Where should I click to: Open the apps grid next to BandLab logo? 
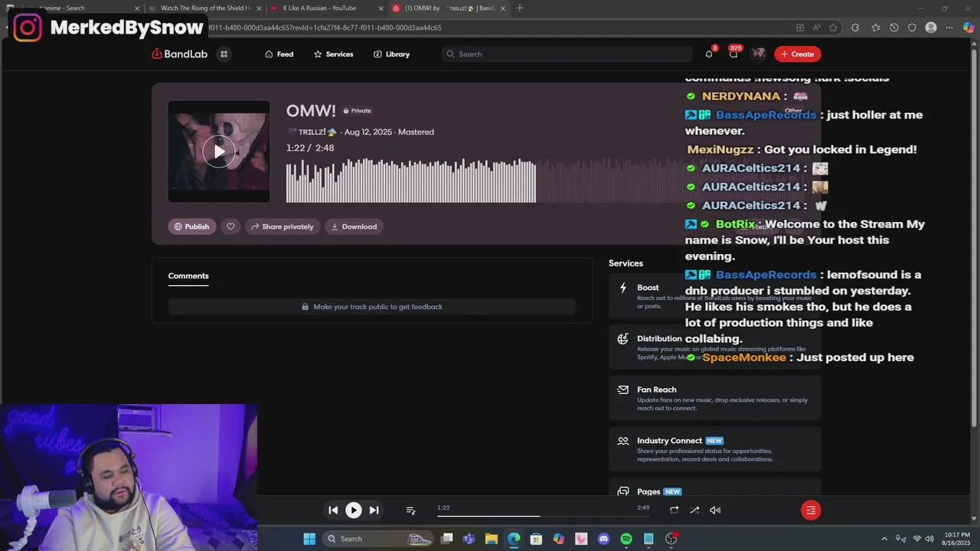click(x=224, y=54)
